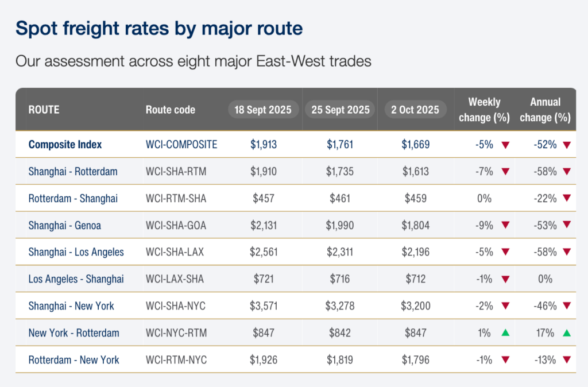Screen dimensions: 588x387
Task: Select the 25 Sept 2025 date pill
Action: click(x=341, y=110)
